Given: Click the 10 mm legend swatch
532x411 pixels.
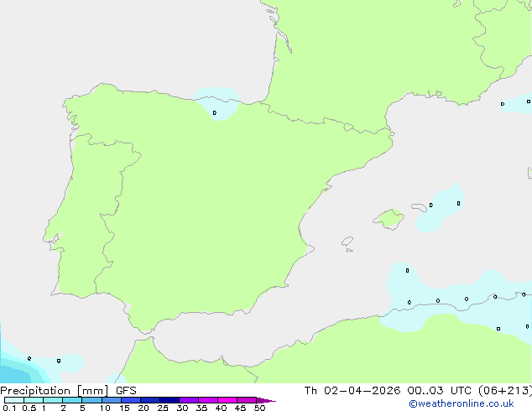Looking at the screenshot, I should pos(112,400).
